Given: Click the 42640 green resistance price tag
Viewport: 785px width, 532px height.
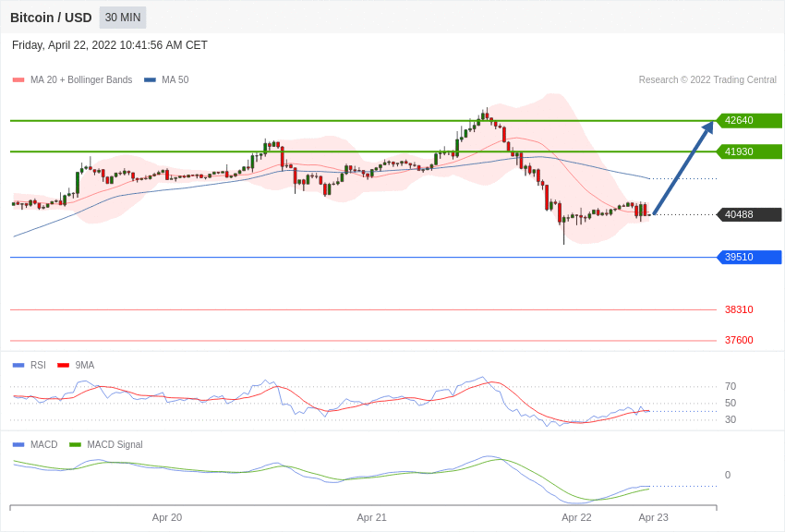Looking at the screenshot, I should tap(749, 121).
